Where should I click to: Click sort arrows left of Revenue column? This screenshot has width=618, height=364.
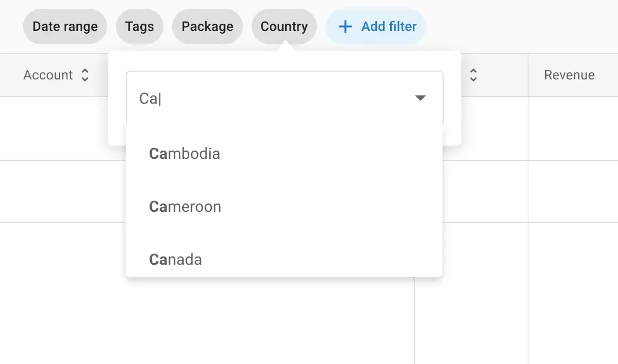coord(473,76)
